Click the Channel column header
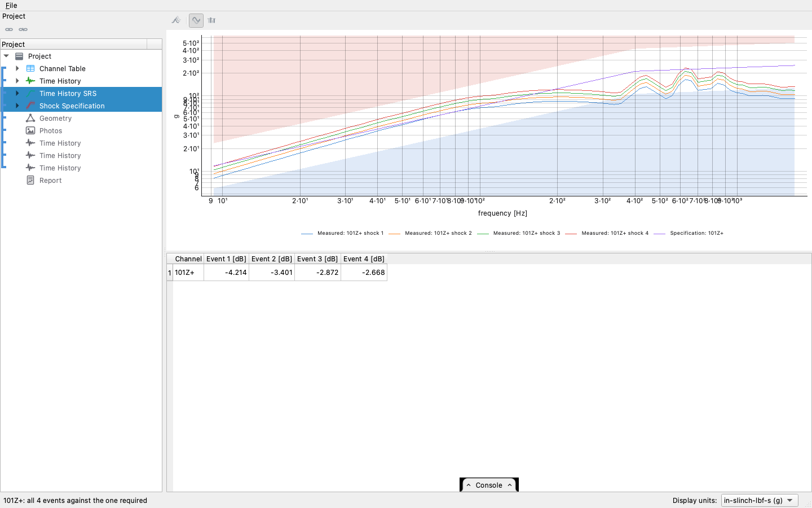 coord(188,259)
